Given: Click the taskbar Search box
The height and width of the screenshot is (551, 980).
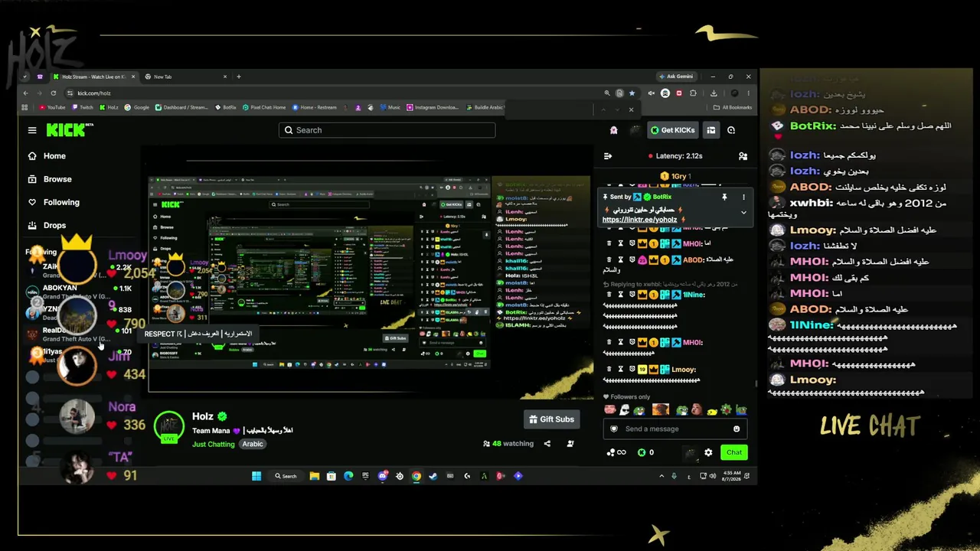Looking at the screenshot, I should click(x=286, y=476).
